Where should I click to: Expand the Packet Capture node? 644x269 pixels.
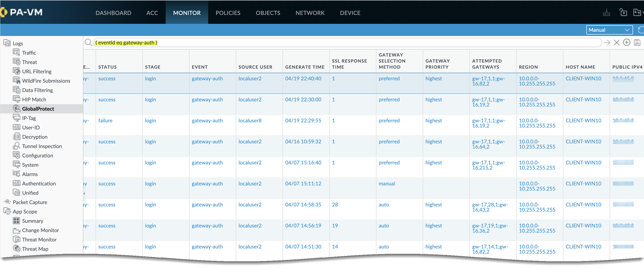tap(7, 202)
